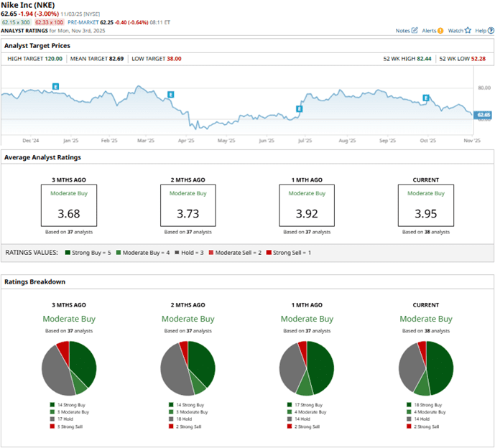Click the earnings marker before Jan '25
The height and width of the screenshot is (448, 495).
pyautogui.click(x=55, y=86)
